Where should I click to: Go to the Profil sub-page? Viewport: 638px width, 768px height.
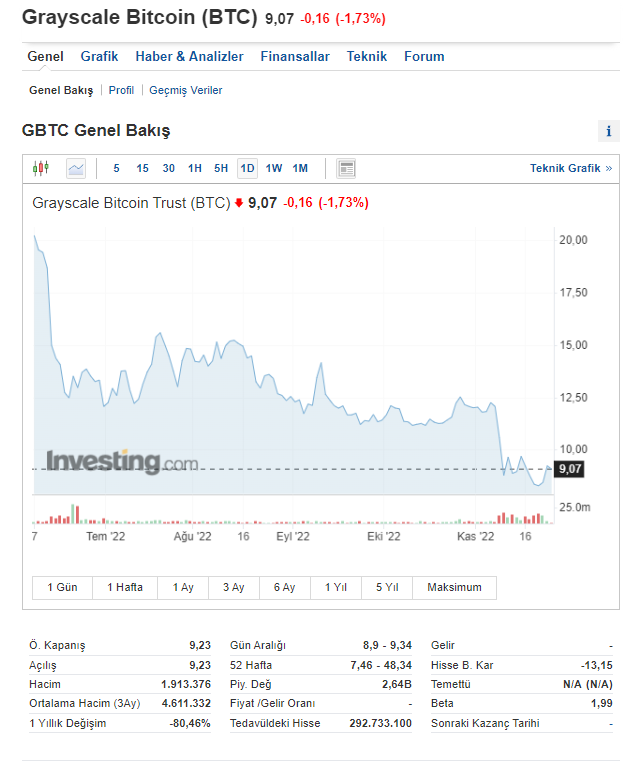pyautogui.click(x=121, y=90)
